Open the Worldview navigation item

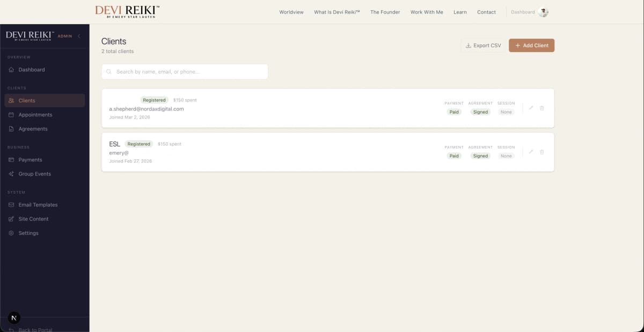[291, 12]
